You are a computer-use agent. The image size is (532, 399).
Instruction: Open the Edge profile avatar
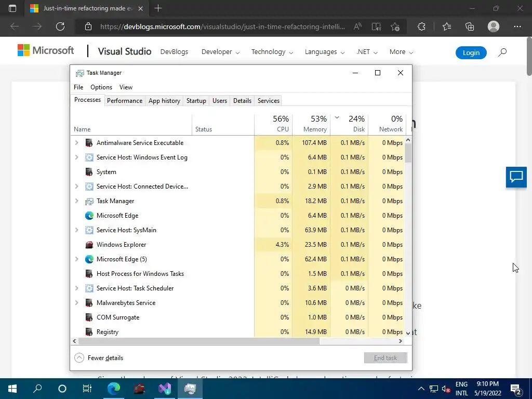click(x=494, y=26)
